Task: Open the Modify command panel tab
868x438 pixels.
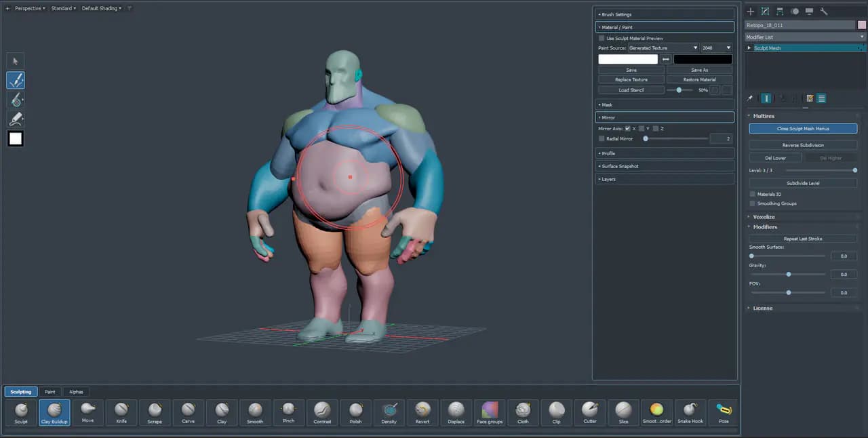Action: tap(765, 12)
